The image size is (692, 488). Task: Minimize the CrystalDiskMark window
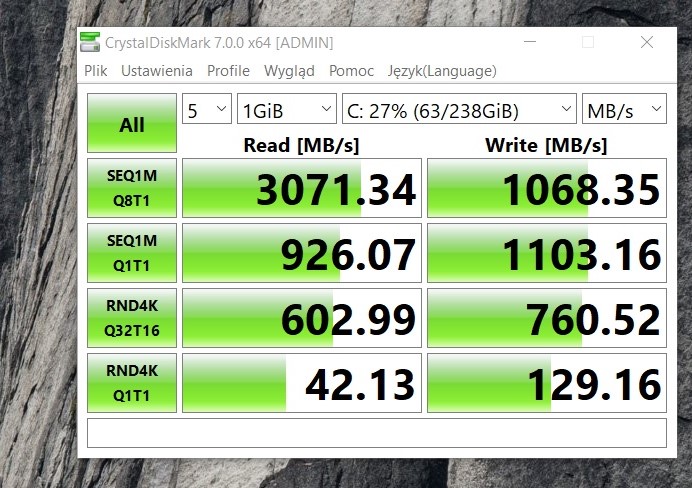(530, 42)
